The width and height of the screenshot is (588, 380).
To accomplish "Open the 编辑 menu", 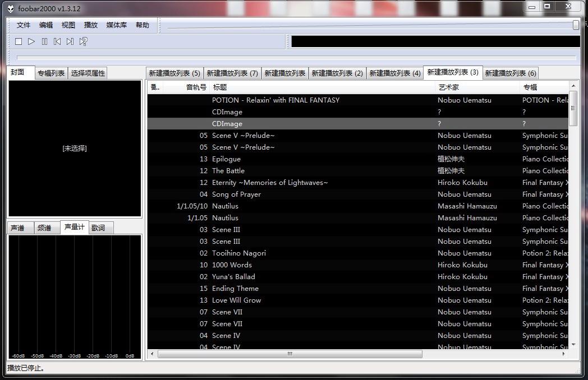I will (x=46, y=25).
